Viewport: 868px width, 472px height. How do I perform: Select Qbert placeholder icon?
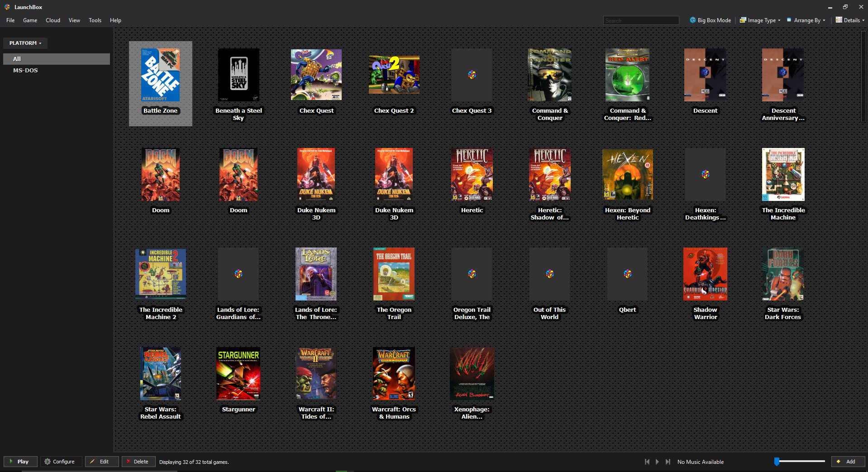coord(628,274)
